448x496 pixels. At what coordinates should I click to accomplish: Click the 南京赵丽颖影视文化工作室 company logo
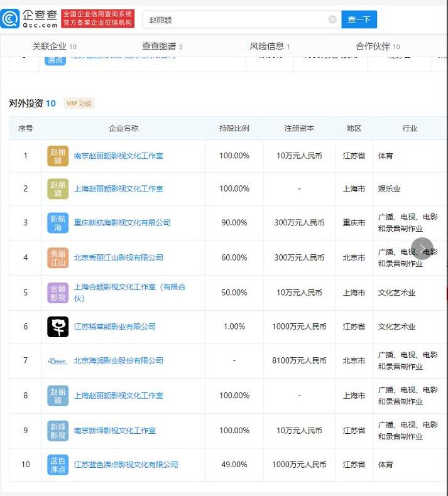pyautogui.click(x=58, y=156)
